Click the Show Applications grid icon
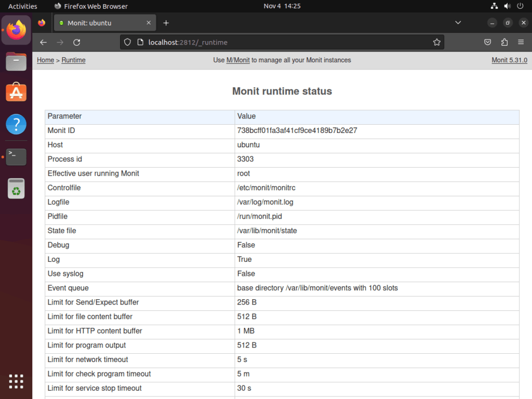 pos(16,382)
